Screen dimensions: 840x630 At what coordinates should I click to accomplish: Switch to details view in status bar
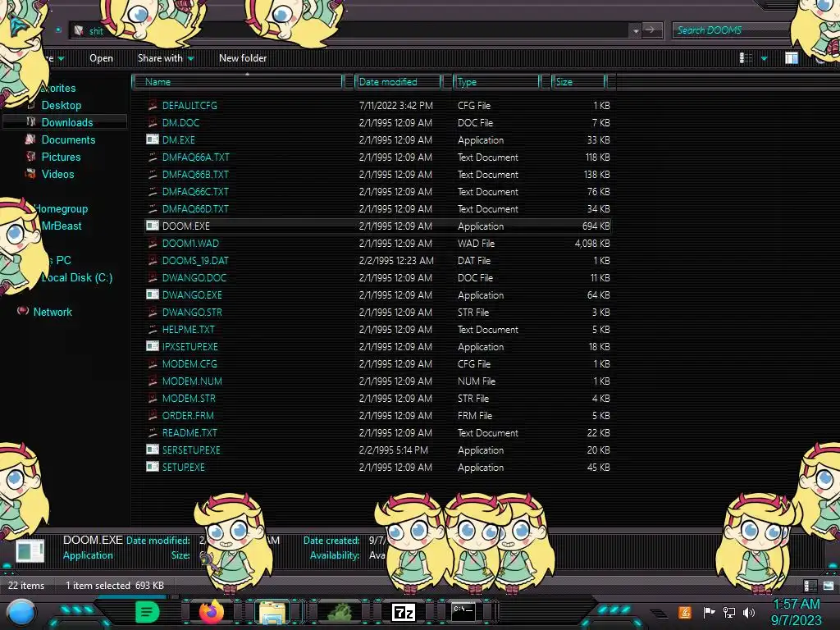pos(810,586)
